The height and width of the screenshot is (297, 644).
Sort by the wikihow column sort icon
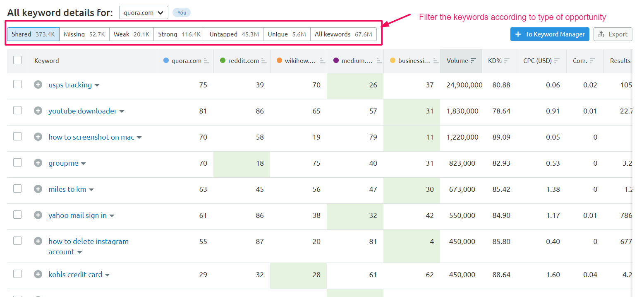click(322, 61)
